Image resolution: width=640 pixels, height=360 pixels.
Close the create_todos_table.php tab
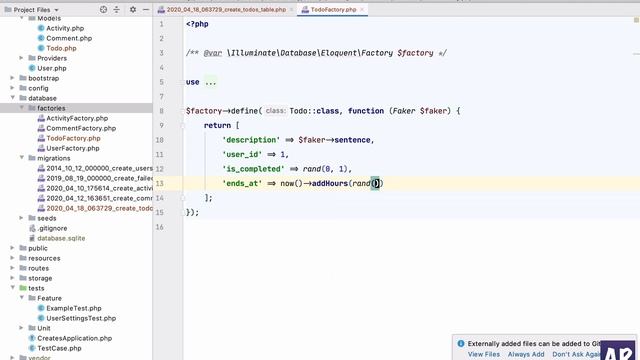(x=291, y=9)
